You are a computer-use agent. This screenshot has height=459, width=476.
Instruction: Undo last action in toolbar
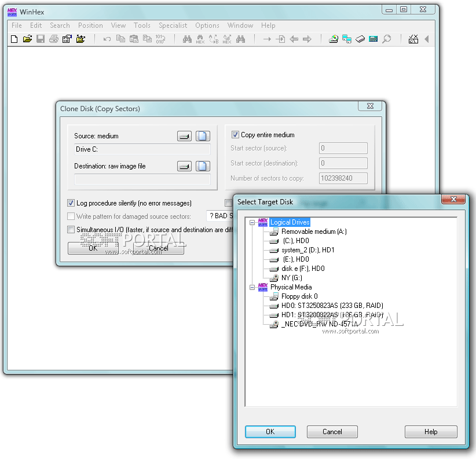(107, 39)
